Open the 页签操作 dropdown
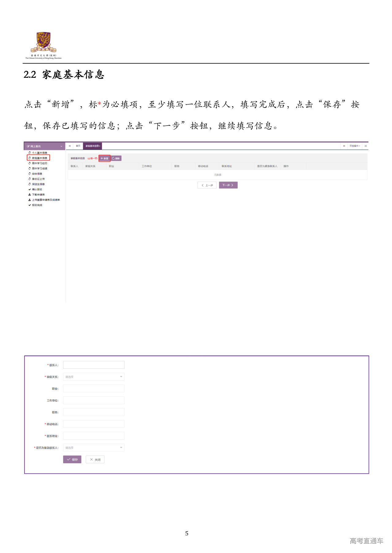This screenshot has width=392, height=553. click(355, 146)
